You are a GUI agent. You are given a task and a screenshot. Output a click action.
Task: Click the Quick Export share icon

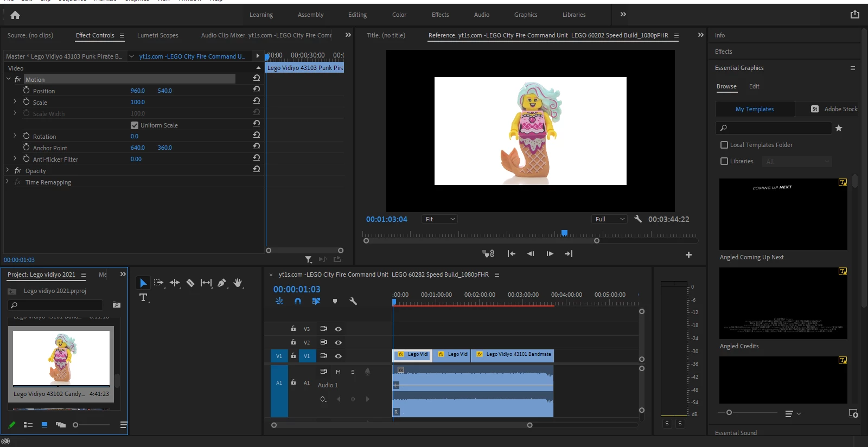coord(855,15)
